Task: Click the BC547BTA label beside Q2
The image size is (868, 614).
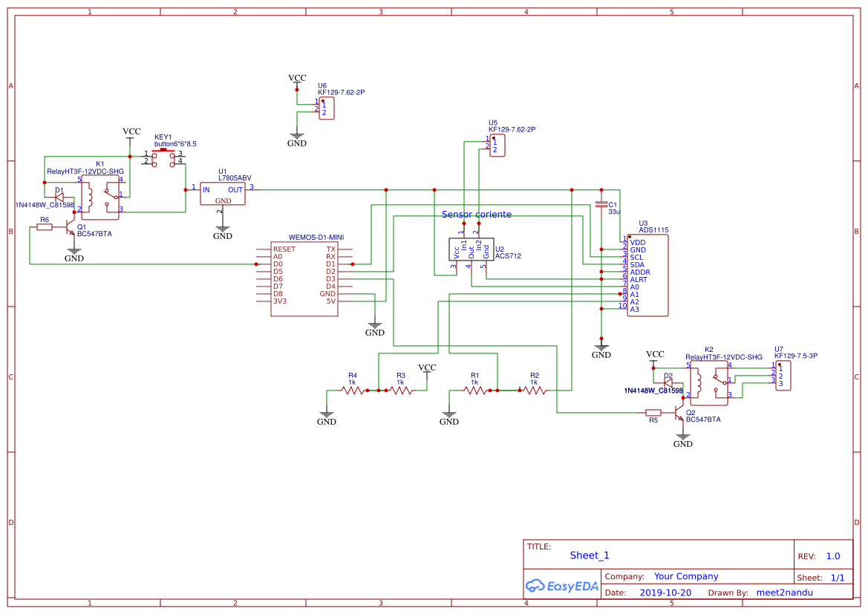Action: (x=704, y=419)
